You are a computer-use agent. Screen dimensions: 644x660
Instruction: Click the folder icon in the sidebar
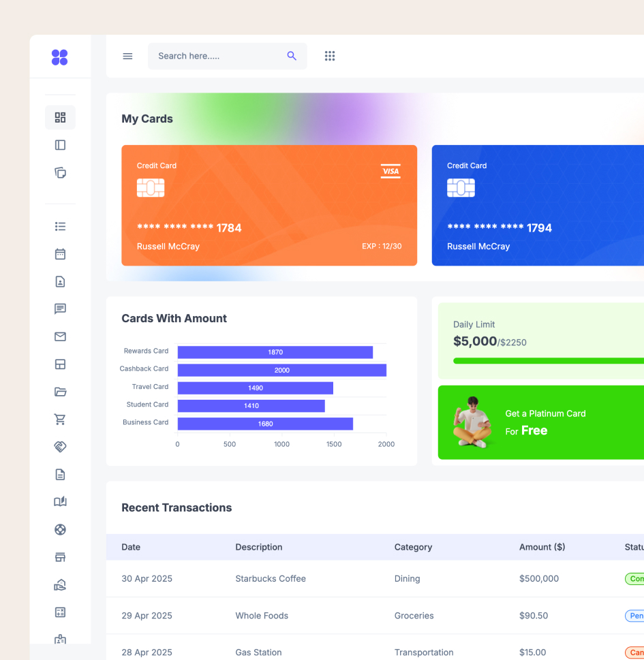coord(60,392)
